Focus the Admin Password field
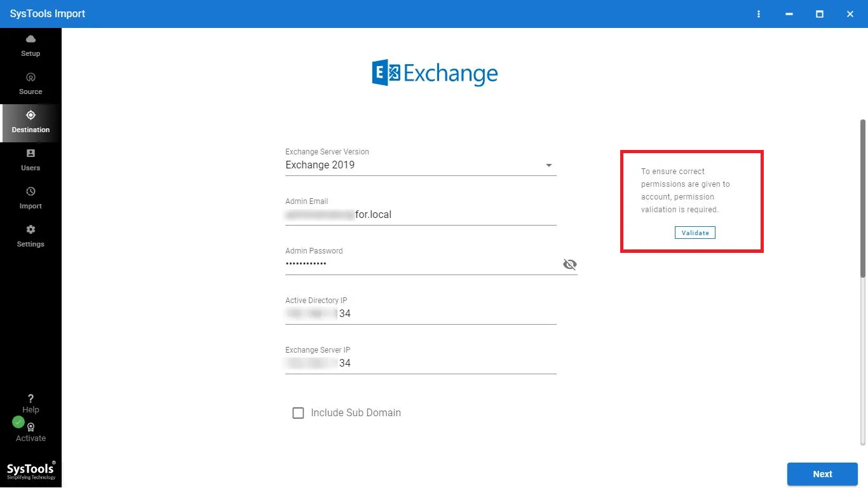The image size is (868, 488). click(419, 264)
